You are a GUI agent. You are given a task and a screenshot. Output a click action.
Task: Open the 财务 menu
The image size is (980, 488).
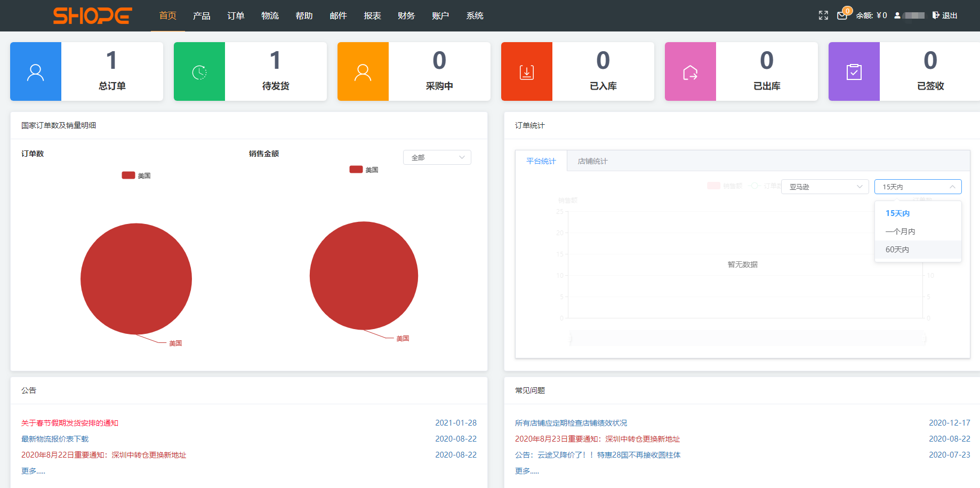[x=406, y=15]
